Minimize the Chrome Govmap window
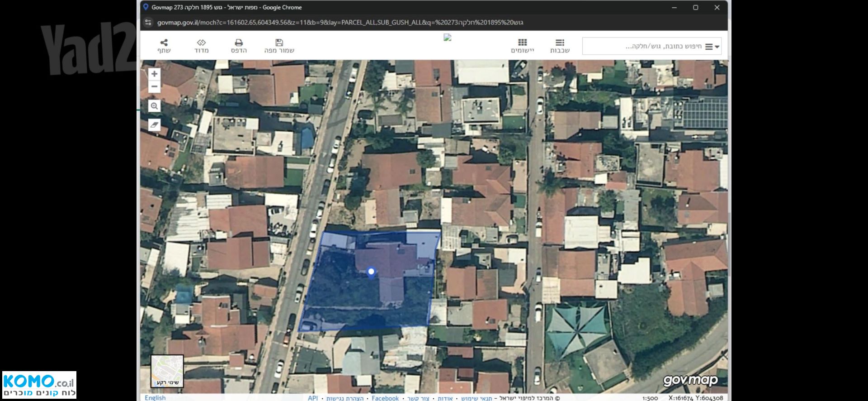 (x=674, y=8)
